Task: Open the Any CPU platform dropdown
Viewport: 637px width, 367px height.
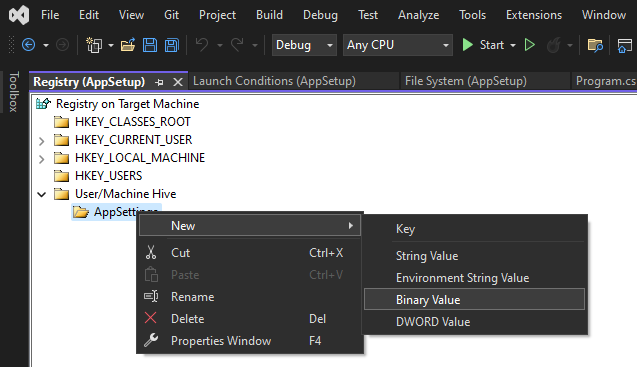Action: tap(397, 45)
